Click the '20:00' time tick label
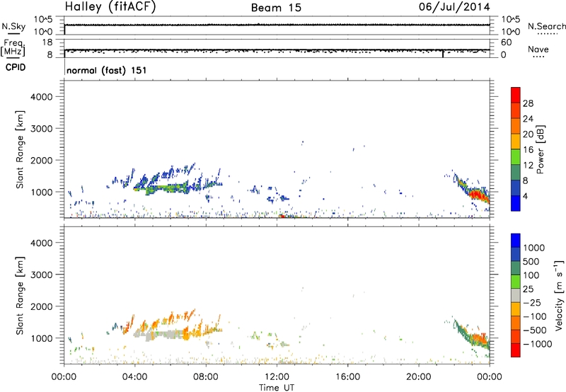Viewport: 566px width, 392px height. pyautogui.click(x=419, y=377)
